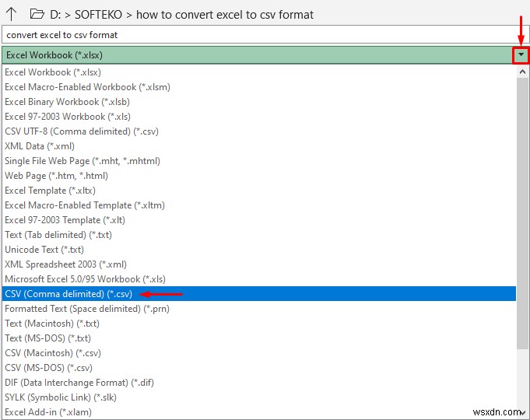Viewport: 530px width, 420px height.
Task: Choose Excel 97-2003 Template (*.xlt)
Action: [x=259, y=220]
